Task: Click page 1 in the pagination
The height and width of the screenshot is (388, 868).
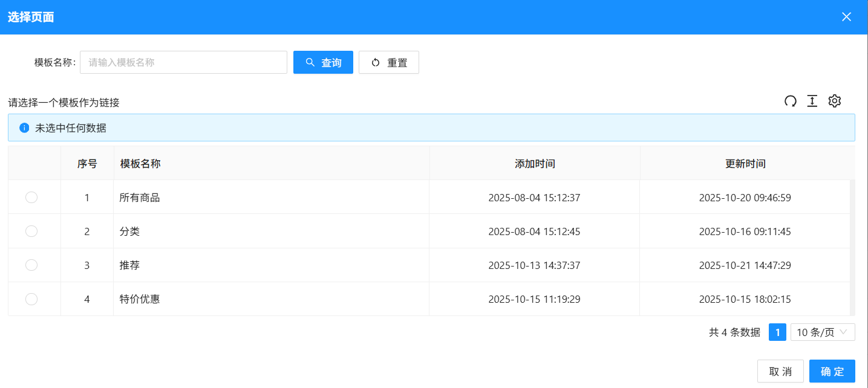Action: click(777, 332)
